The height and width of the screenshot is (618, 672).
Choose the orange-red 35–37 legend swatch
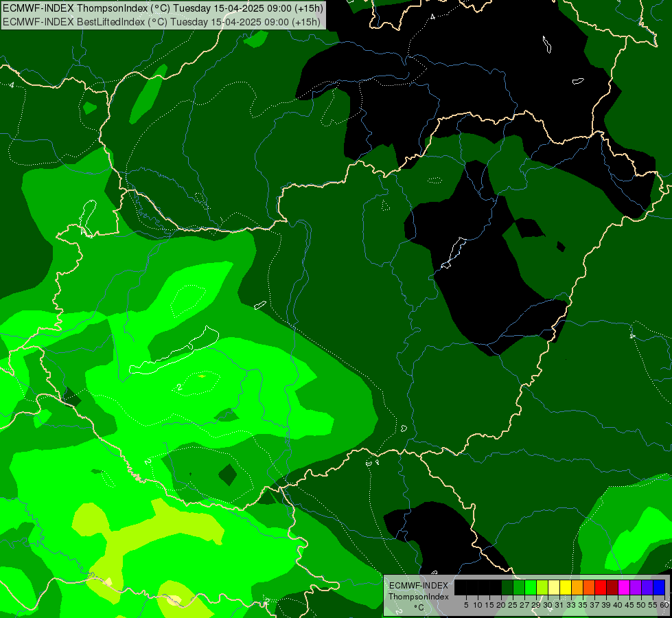tap(589, 587)
